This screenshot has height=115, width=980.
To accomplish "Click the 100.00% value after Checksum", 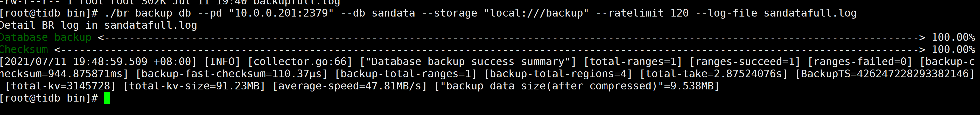I will coord(953,49).
